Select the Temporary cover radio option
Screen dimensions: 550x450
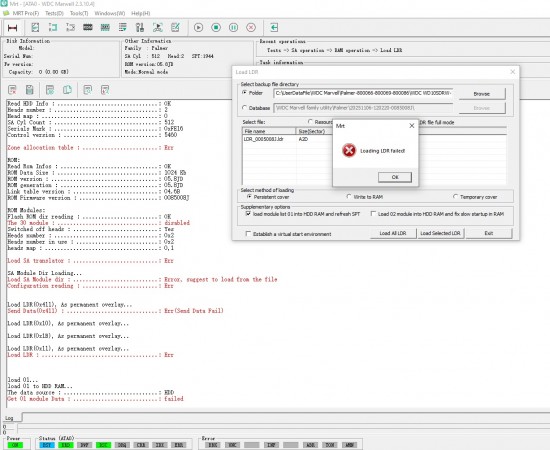coord(455,196)
